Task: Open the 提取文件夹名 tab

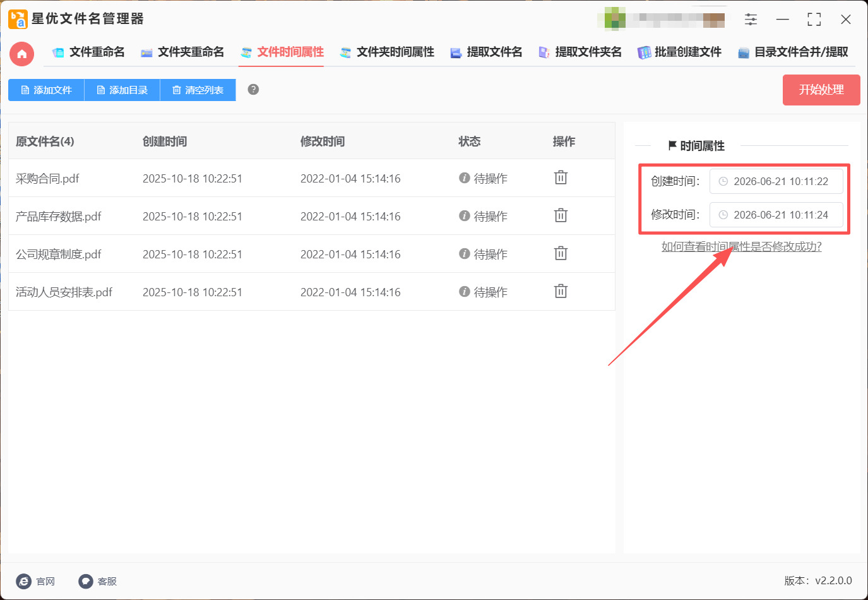Action: 580,52
